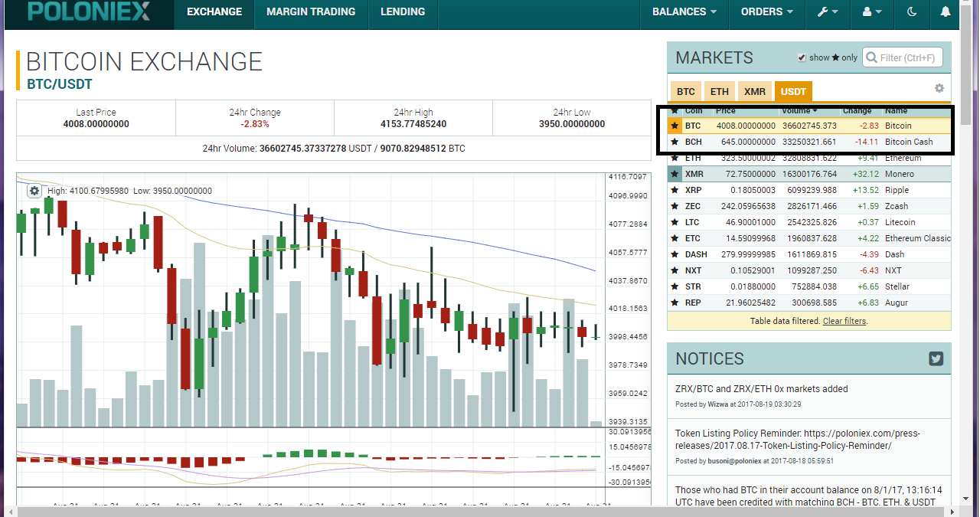
Task: Sort markets by Change column
Action: point(857,111)
